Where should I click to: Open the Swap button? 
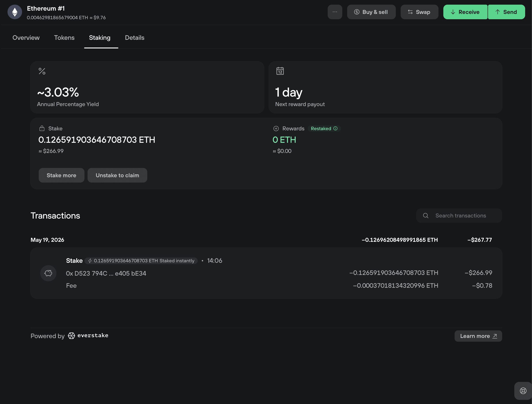[x=419, y=12]
